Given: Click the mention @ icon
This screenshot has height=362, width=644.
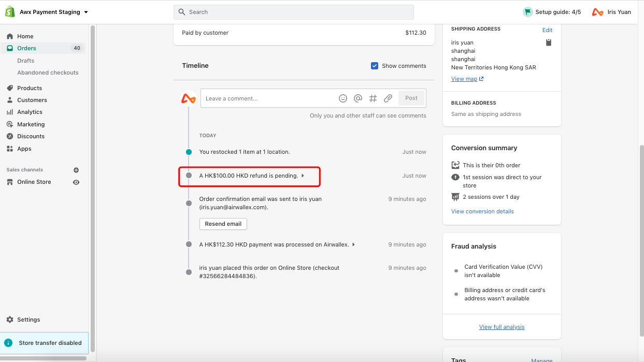Looking at the screenshot, I should (x=357, y=98).
